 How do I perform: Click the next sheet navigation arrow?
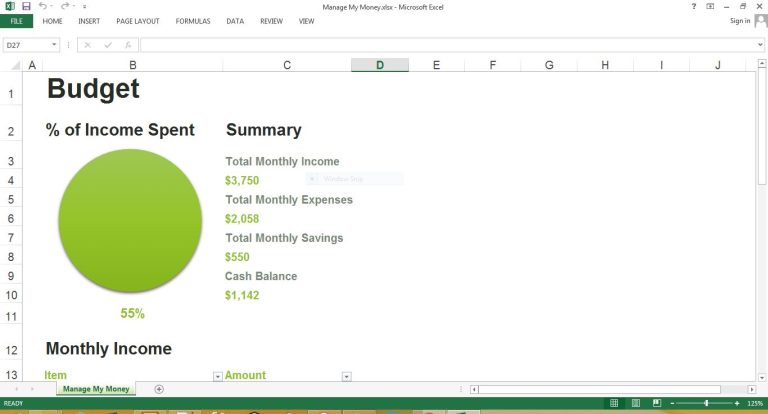[x=32, y=389]
